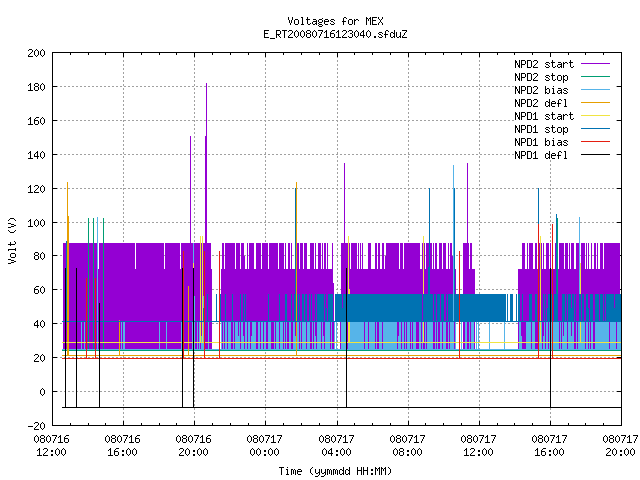
Task: Click the y-axis tick value 140
Action: [x=36, y=155]
